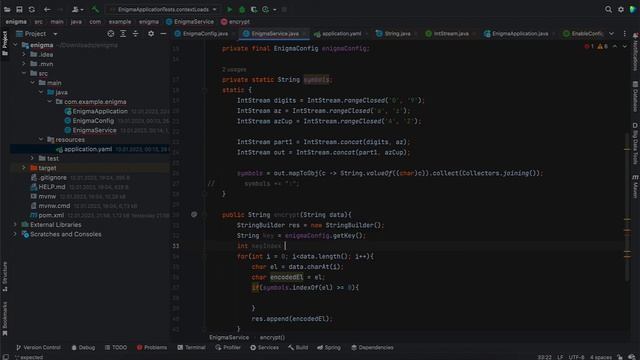Click the colorful JetBrains Toolbox icon
This screenshot has width=640, height=360.
(633, 9)
